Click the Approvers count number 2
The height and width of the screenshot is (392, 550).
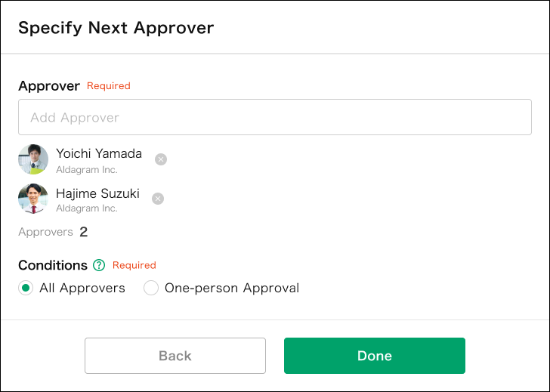tap(84, 232)
